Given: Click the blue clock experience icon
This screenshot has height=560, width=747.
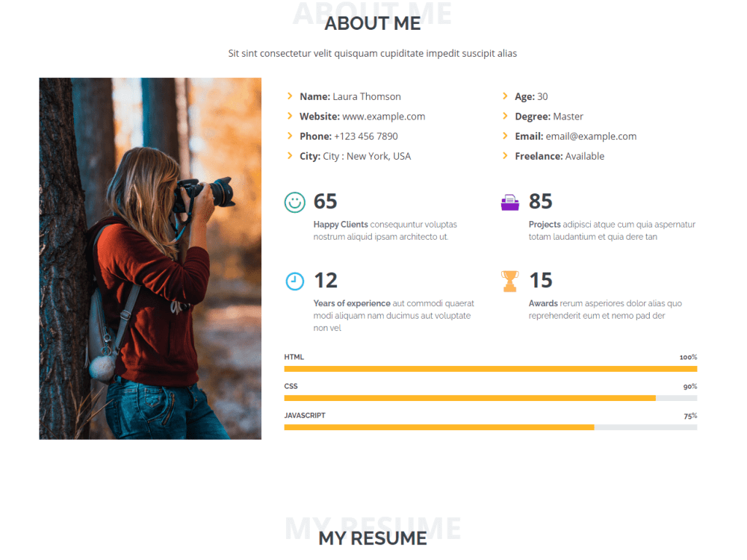Looking at the screenshot, I should [x=295, y=281].
